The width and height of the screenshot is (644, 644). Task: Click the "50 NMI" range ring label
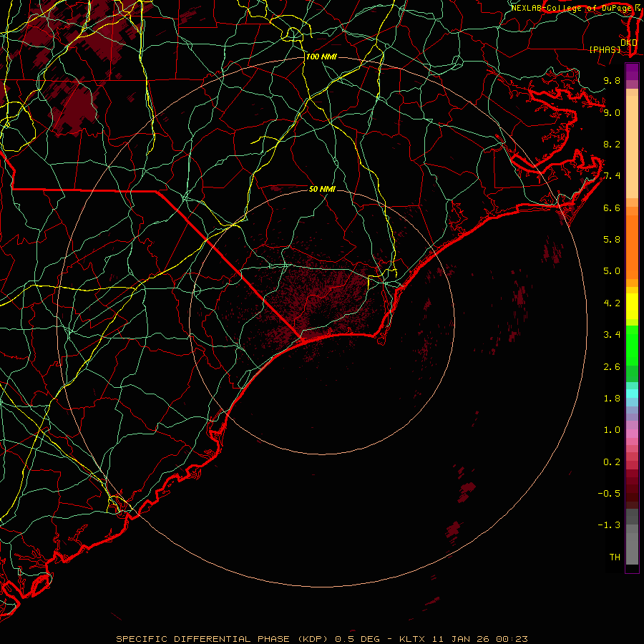[x=323, y=189]
